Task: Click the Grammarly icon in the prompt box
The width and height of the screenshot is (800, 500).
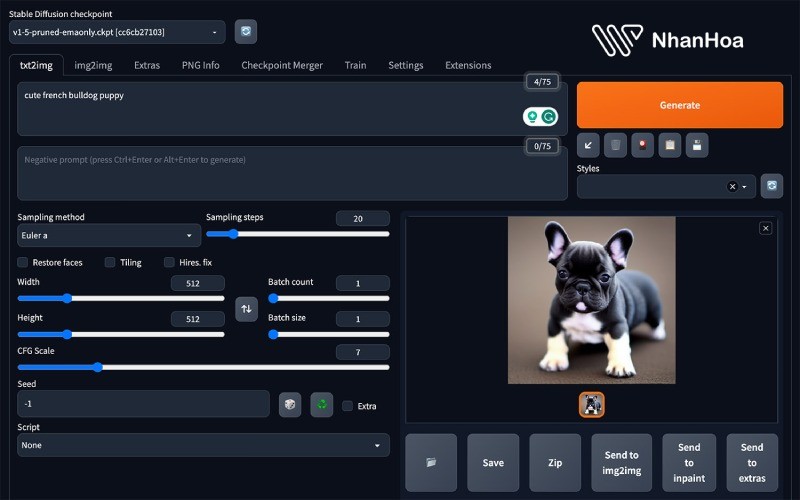Action: tap(548, 117)
